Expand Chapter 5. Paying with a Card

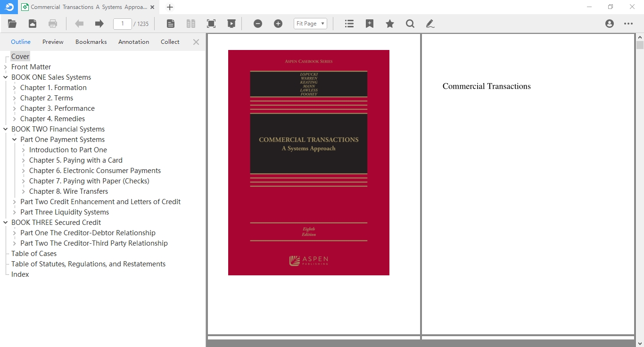24,160
